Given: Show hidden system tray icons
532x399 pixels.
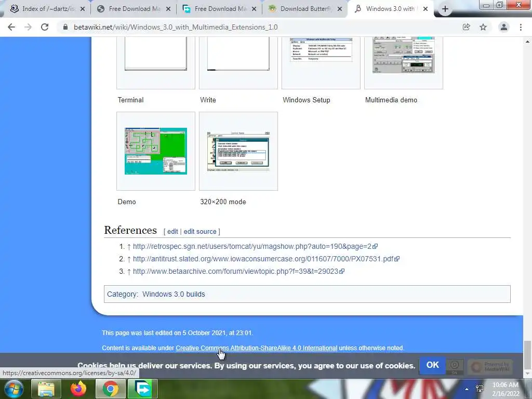Looking at the screenshot, I should click(x=467, y=389).
